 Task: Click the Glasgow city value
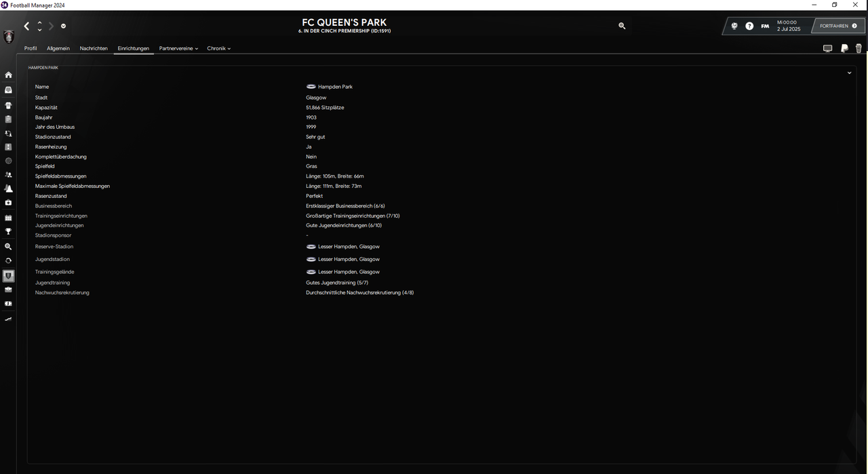(x=316, y=98)
